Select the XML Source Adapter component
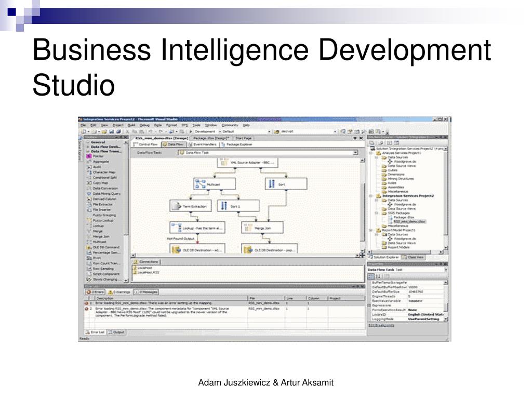532x399 pixels. [x=247, y=163]
